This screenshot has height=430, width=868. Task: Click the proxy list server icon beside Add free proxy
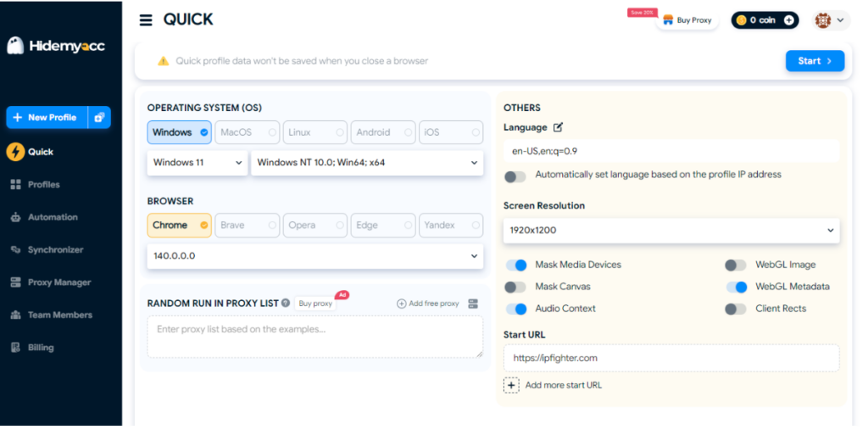[x=473, y=304]
